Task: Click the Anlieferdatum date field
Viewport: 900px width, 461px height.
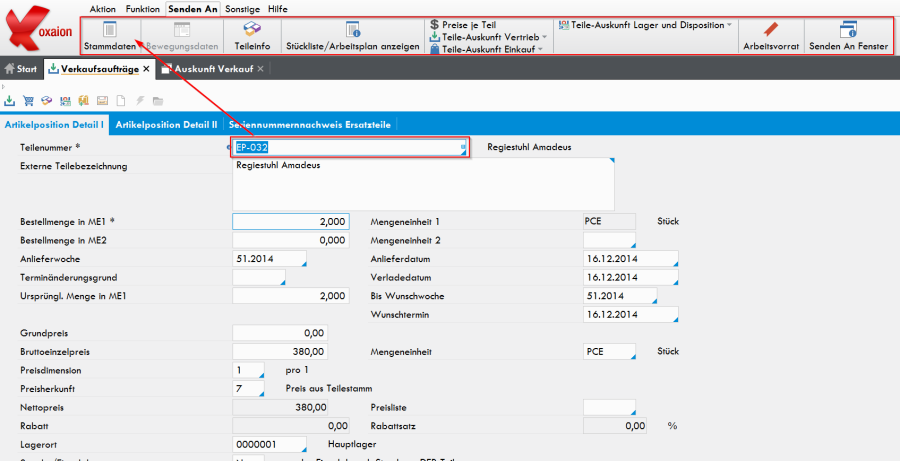Action: (629, 259)
